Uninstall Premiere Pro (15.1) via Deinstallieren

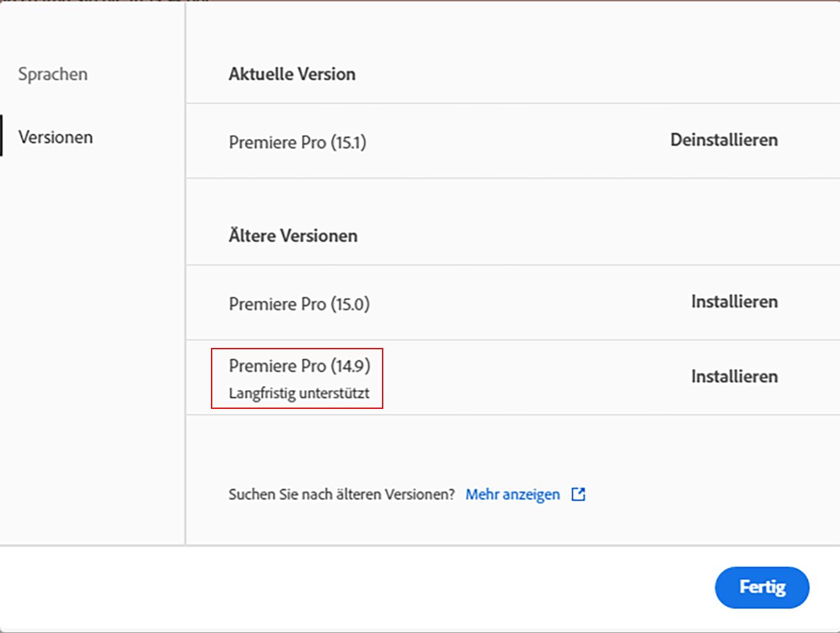pyautogui.click(x=724, y=140)
